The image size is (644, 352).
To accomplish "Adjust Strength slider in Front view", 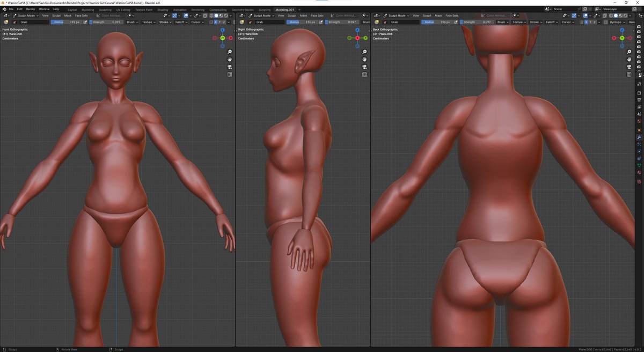I will point(106,22).
